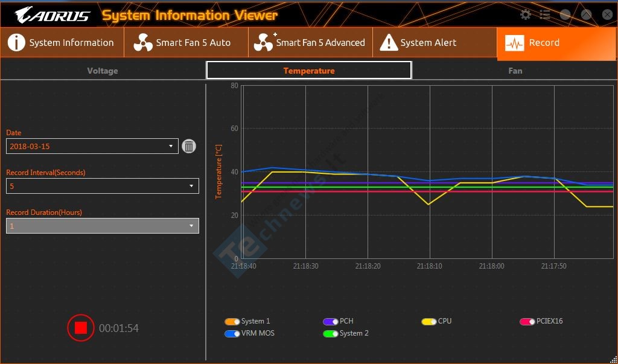Click the Record Duration(Hours) label

(44, 212)
